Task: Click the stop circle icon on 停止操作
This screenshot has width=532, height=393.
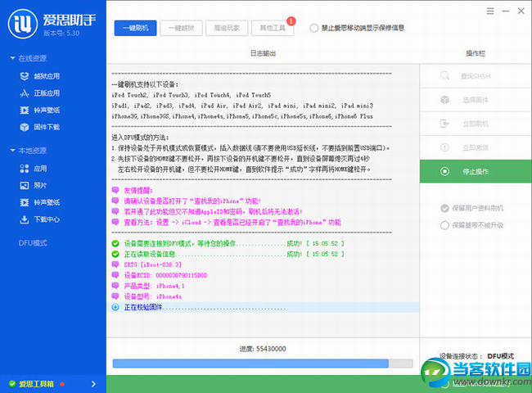Action: [x=444, y=171]
